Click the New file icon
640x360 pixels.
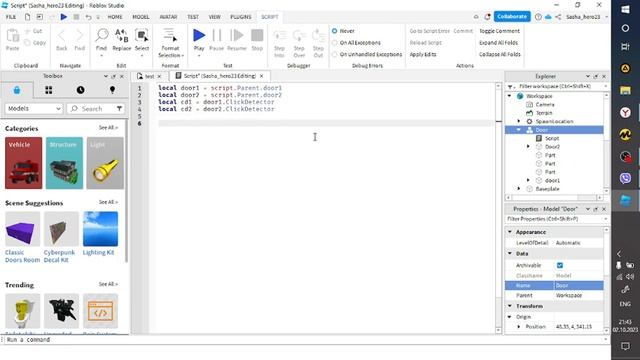tap(27, 17)
